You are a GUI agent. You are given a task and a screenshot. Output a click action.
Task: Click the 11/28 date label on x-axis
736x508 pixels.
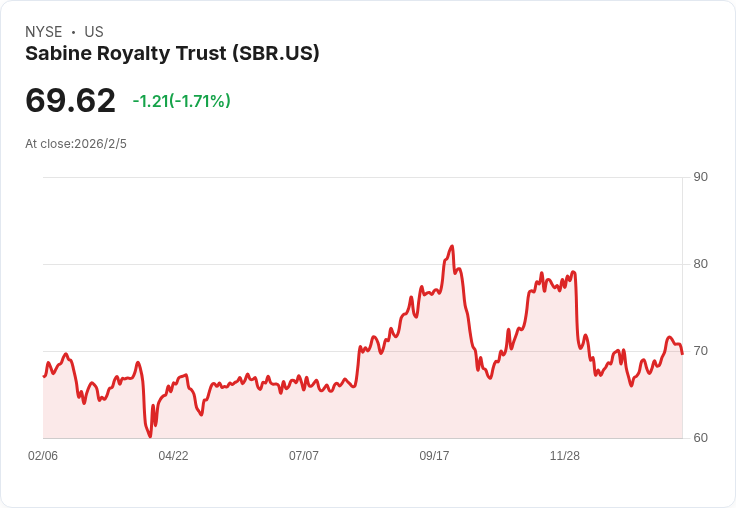click(565, 455)
